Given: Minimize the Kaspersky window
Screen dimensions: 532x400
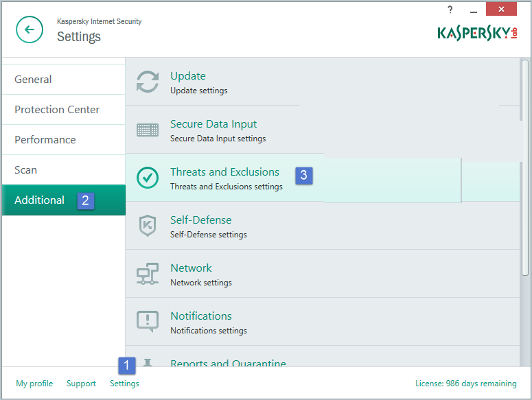Looking at the screenshot, I should pos(474,10).
